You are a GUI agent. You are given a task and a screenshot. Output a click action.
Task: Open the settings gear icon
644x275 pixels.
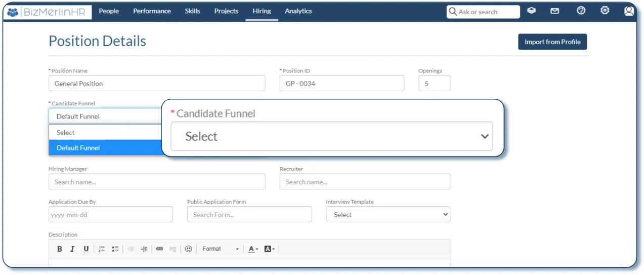point(605,10)
